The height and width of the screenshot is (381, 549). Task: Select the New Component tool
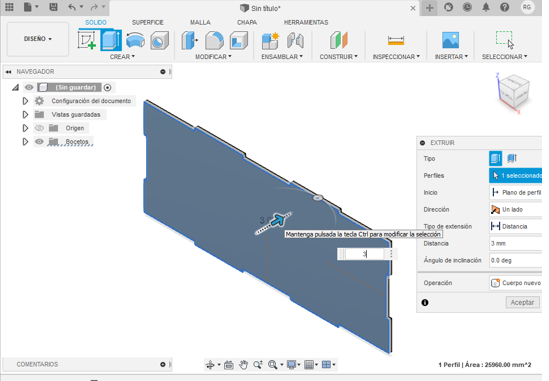270,40
